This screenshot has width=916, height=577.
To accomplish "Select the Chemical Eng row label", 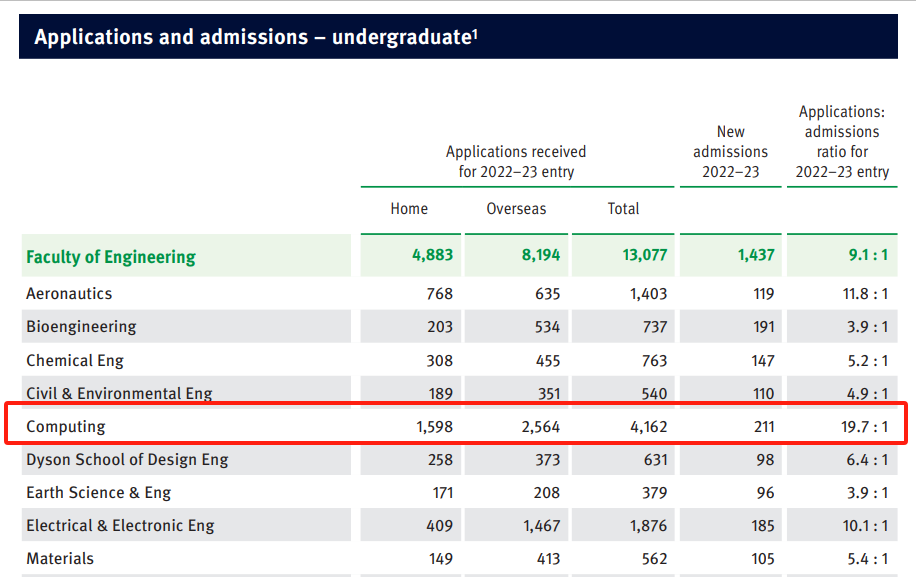I will click(75, 360).
